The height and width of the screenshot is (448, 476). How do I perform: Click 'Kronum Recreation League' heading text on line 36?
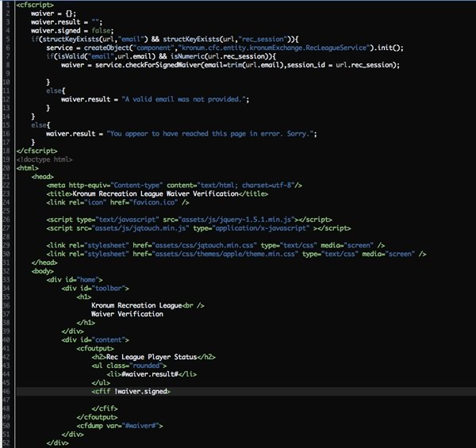pos(136,305)
